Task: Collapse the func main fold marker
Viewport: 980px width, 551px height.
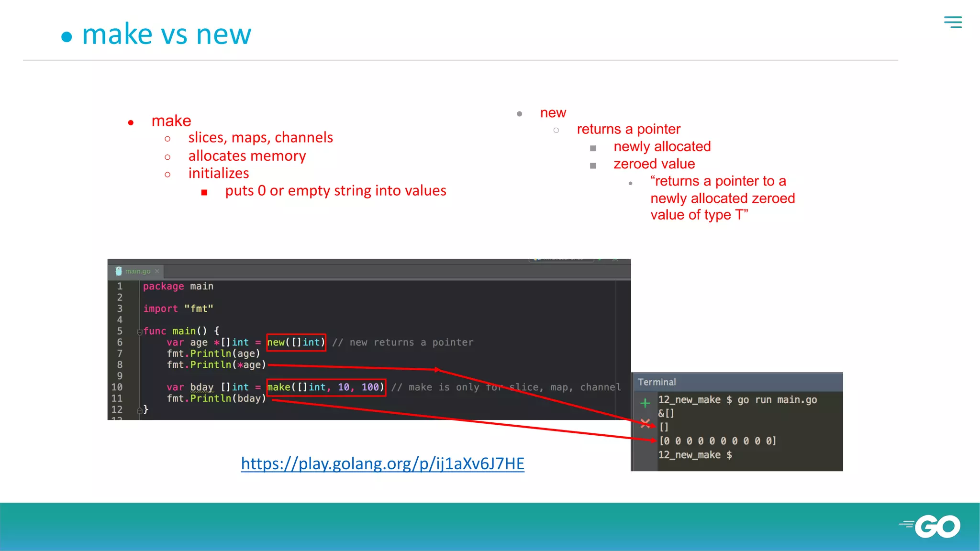Action: 140,331
